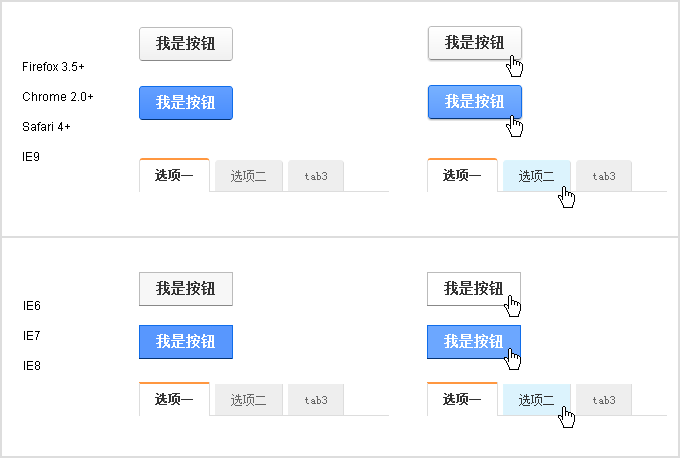Click square blue 我是按钮 button without hand cursor
The width and height of the screenshot is (680, 458).
click(185, 342)
